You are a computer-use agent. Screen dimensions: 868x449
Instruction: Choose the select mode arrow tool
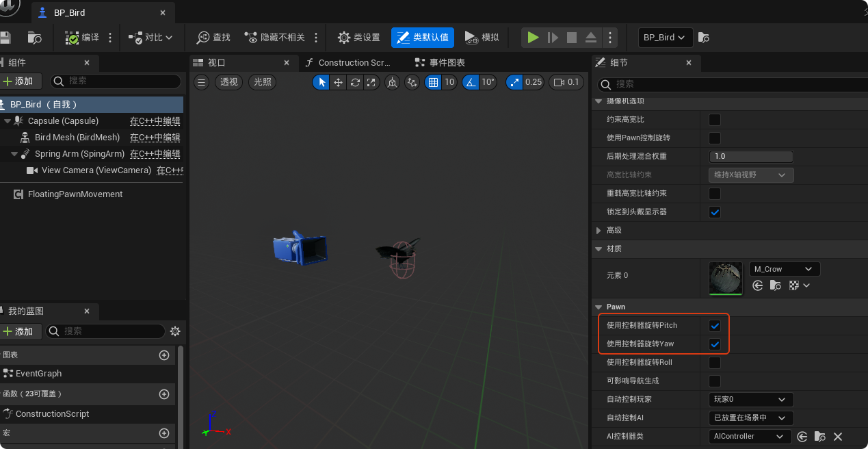point(321,82)
